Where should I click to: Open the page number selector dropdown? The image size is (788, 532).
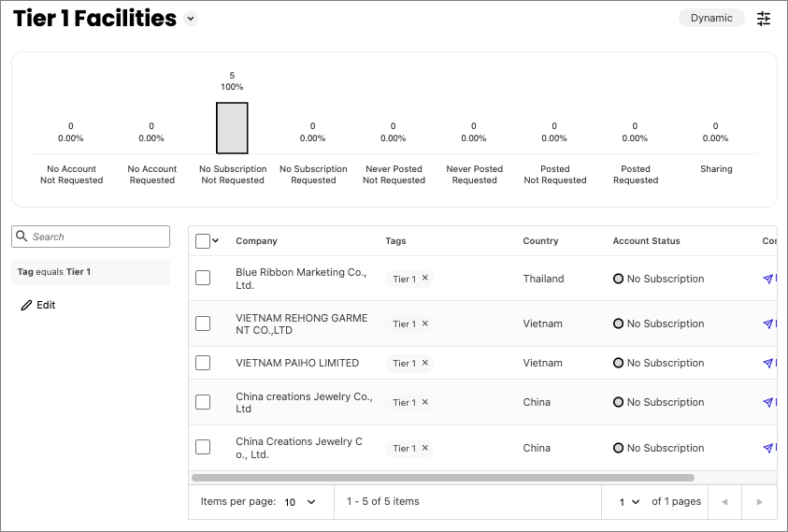(629, 502)
